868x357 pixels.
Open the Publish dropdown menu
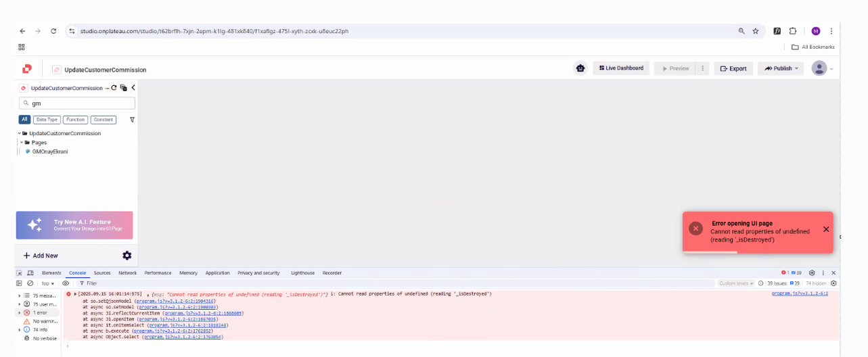click(780, 68)
